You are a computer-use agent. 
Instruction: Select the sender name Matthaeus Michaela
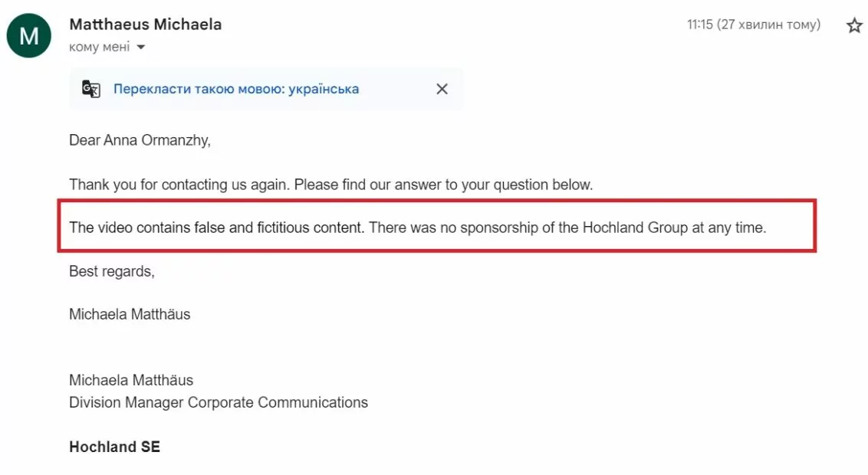pyautogui.click(x=146, y=25)
